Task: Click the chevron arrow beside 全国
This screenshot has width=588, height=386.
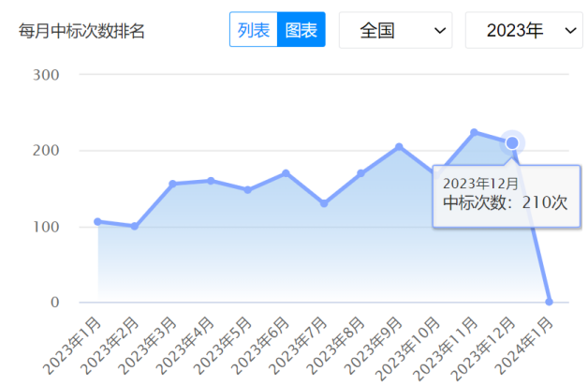Action: pyautogui.click(x=439, y=31)
